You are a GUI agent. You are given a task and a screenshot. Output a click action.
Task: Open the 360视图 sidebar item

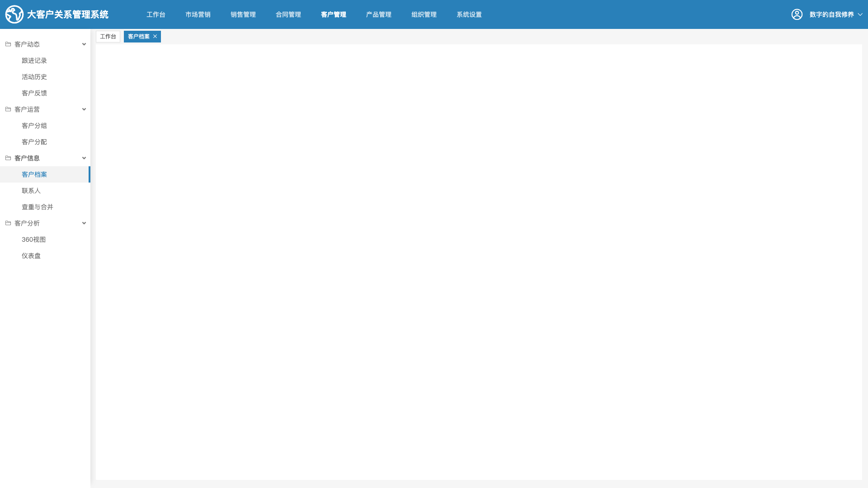[x=34, y=239]
